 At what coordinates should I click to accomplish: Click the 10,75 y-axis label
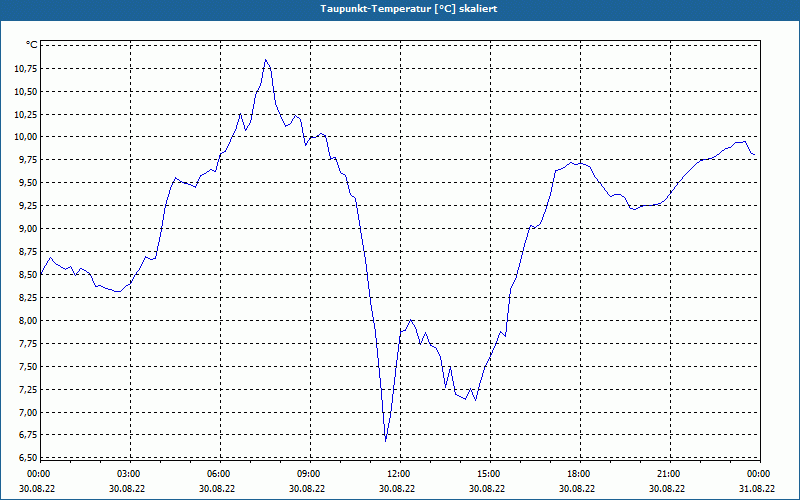[x=26, y=68]
